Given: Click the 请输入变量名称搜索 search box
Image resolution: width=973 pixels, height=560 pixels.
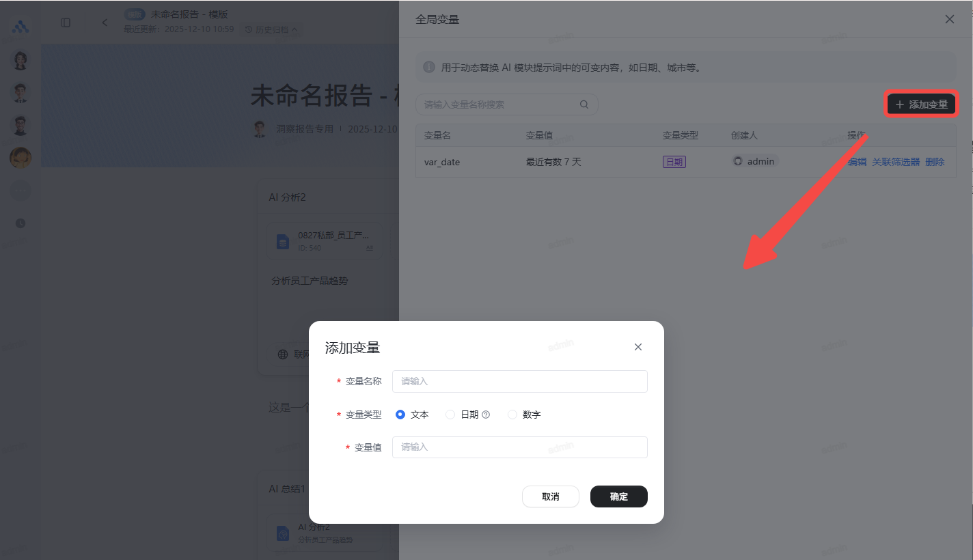Looking at the screenshot, I should (x=507, y=104).
